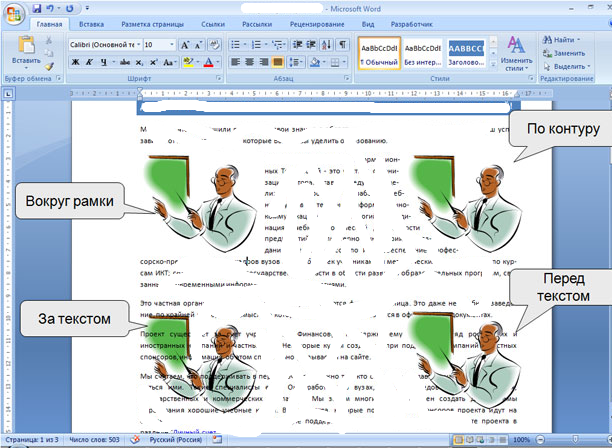
Task: Apply shading with the paint bucket
Action: [x=315, y=62]
